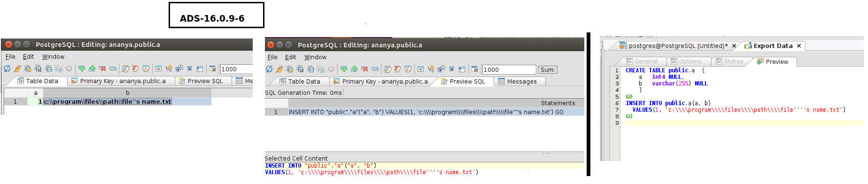This screenshot has width=868, height=184.
Task: Click refresh icon in the Table Data window
Action: [x=7, y=69]
